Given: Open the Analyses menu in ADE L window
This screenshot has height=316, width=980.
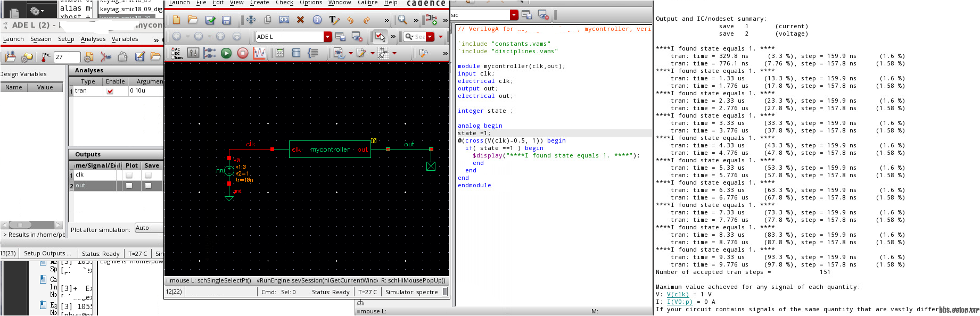Looking at the screenshot, I should [93, 39].
